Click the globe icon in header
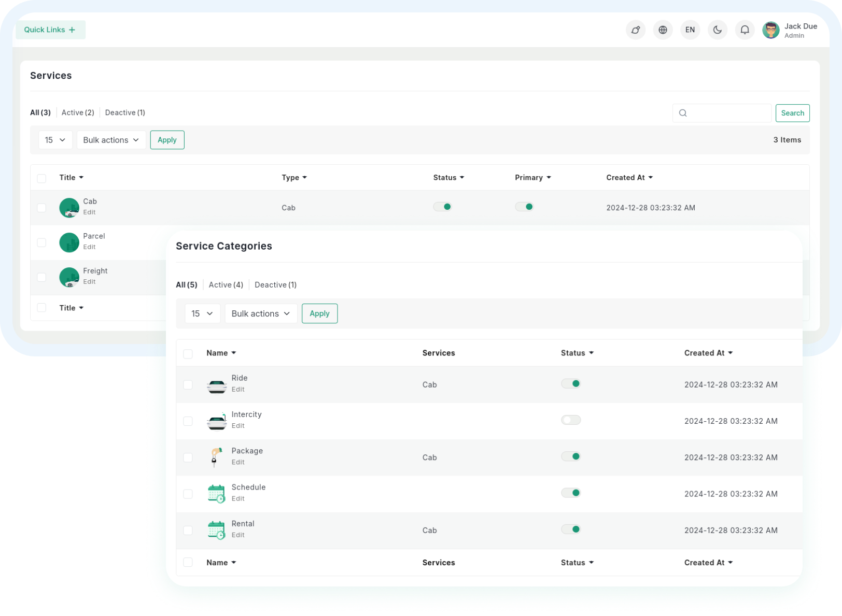The height and width of the screenshot is (616, 842). [x=663, y=30]
